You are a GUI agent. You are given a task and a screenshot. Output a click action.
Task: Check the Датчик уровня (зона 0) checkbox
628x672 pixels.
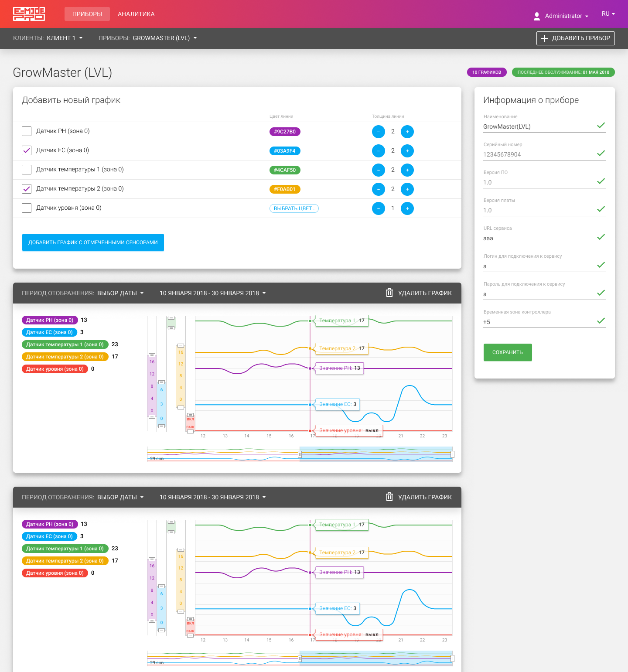[x=27, y=208]
